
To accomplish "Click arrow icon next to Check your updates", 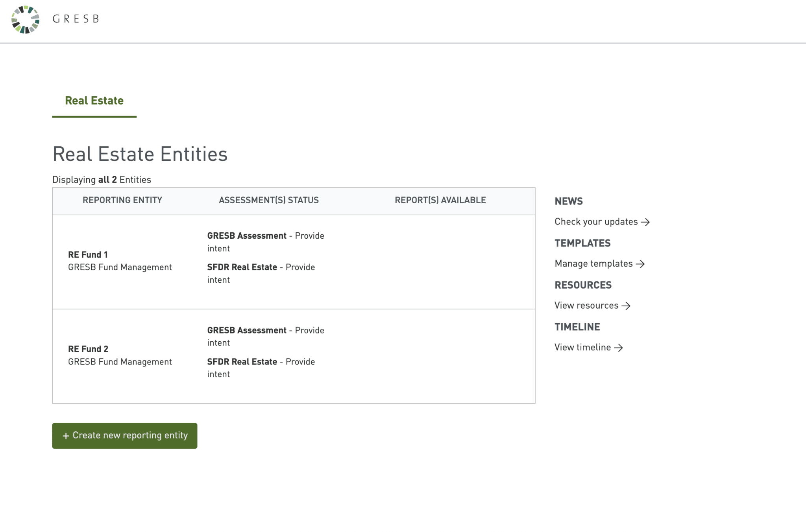I will pos(645,222).
